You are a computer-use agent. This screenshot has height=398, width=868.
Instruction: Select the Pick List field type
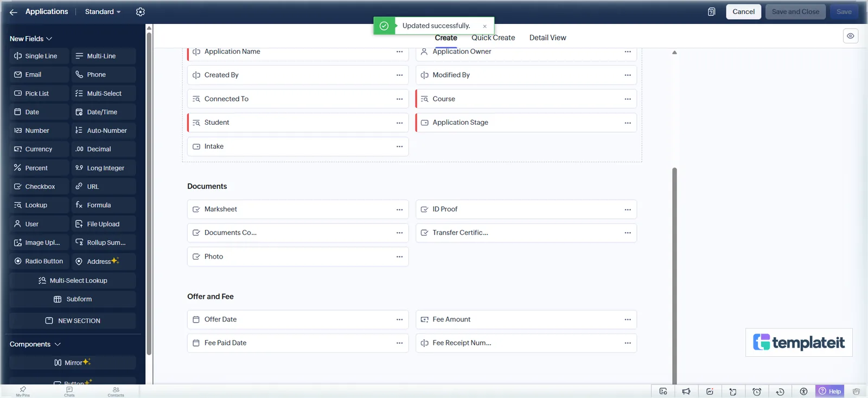pos(39,94)
